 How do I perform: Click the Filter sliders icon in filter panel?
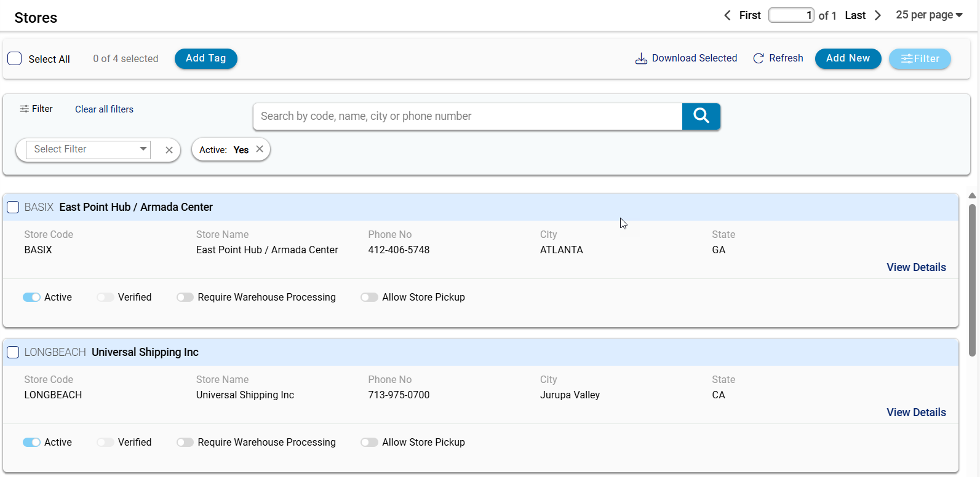24,109
